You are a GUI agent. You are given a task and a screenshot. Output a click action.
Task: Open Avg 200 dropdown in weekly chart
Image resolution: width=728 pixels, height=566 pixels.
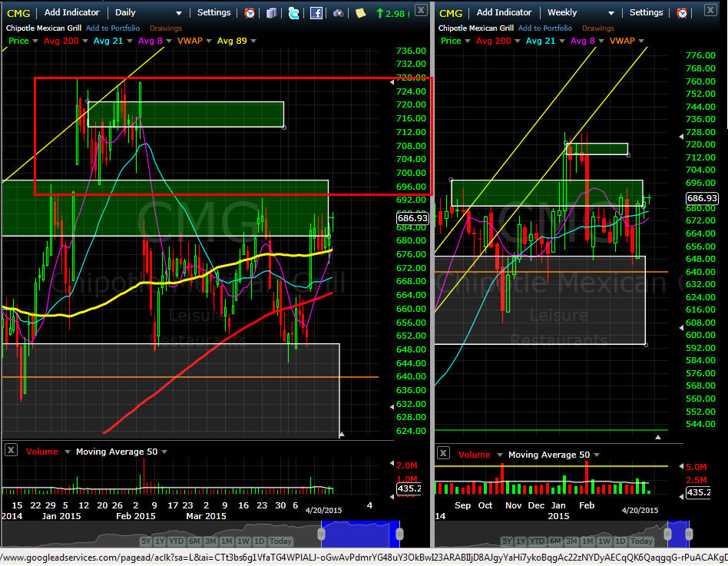tap(518, 41)
